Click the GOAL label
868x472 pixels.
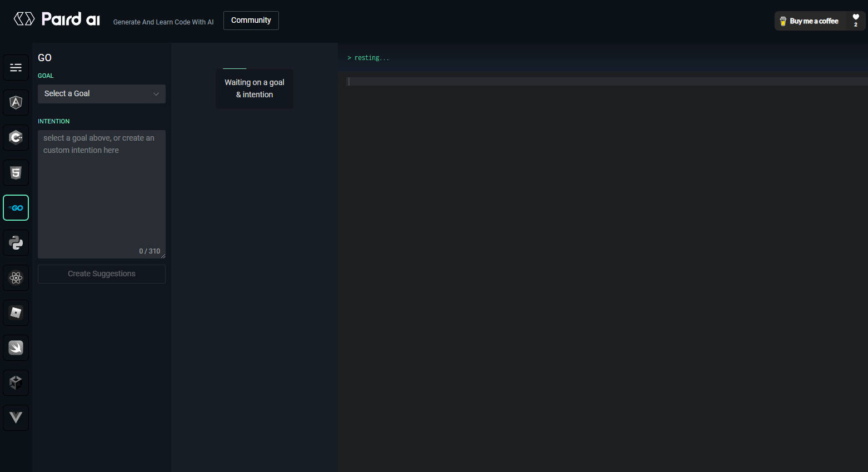[46, 76]
